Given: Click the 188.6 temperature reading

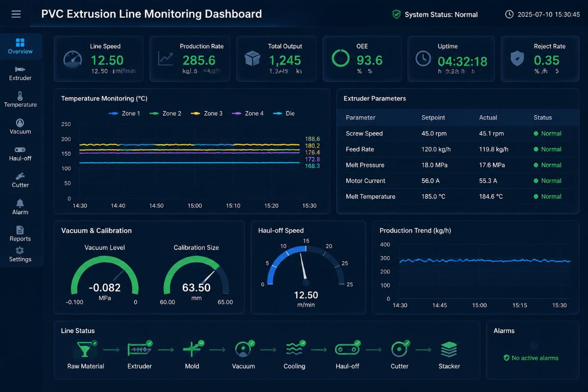Looking at the screenshot, I should 312,139.
